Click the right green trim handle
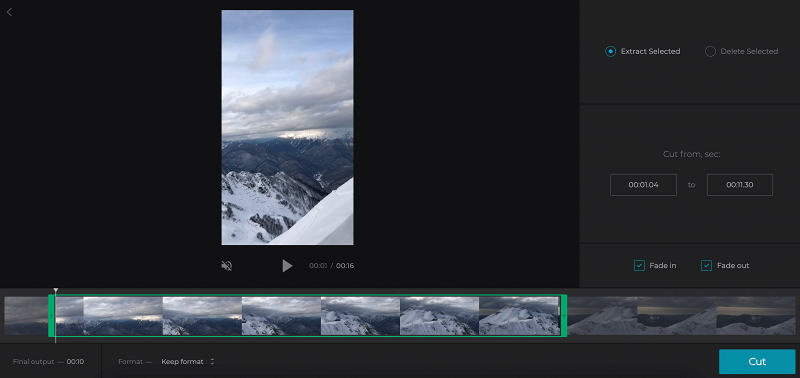The image size is (800, 378). click(x=563, y=316)
